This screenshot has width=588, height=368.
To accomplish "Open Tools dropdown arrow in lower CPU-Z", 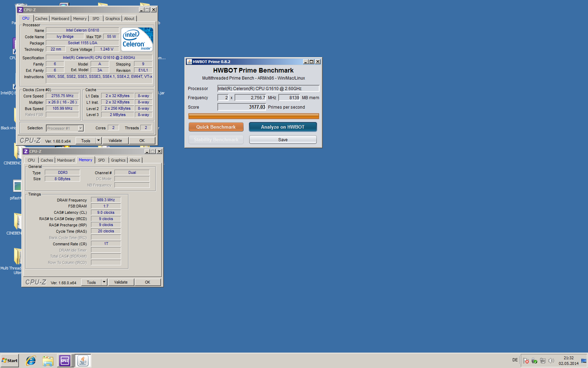I will [x=104, y=282].
